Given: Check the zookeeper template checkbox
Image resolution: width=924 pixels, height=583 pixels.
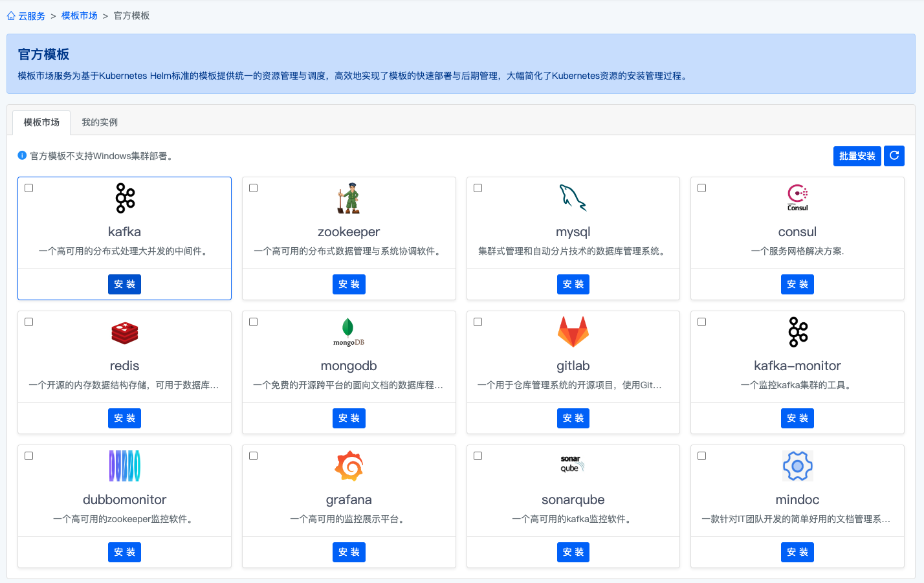Looking at the screenshot, I should point(253,188).
